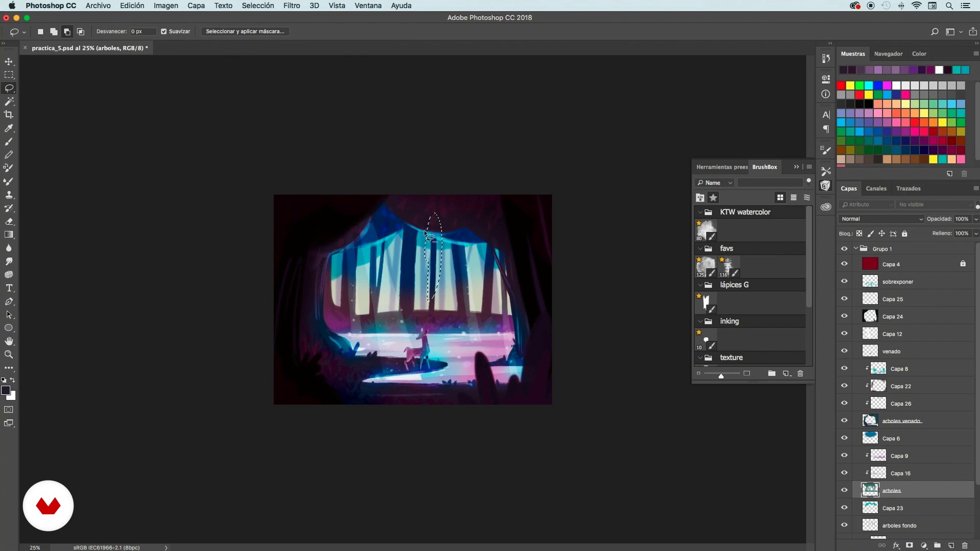Click the arboles layer thumbnail

[870, 490]
